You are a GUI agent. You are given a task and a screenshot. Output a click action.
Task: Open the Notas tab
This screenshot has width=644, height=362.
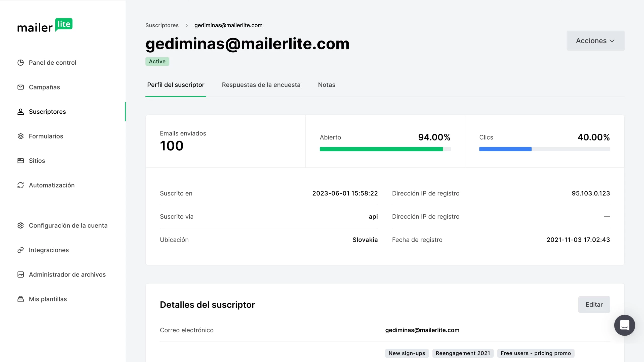point(326,85)
